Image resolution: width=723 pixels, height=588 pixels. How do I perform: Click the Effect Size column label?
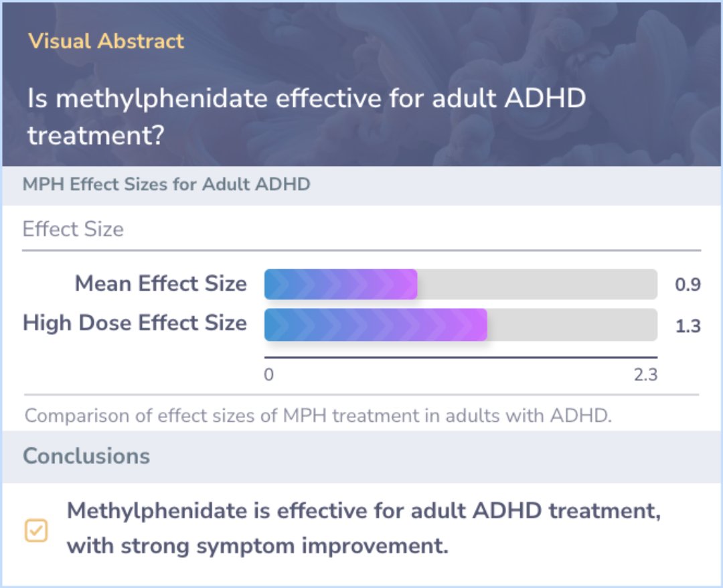pos(74,229)
